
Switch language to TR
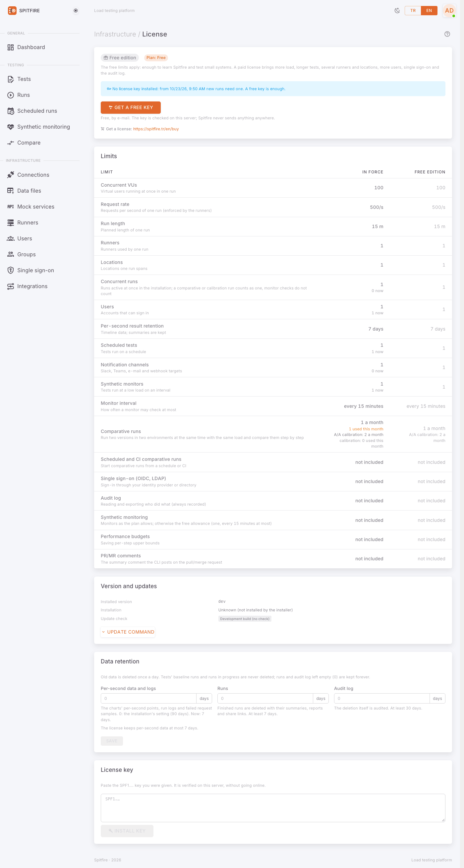point(413,11)
